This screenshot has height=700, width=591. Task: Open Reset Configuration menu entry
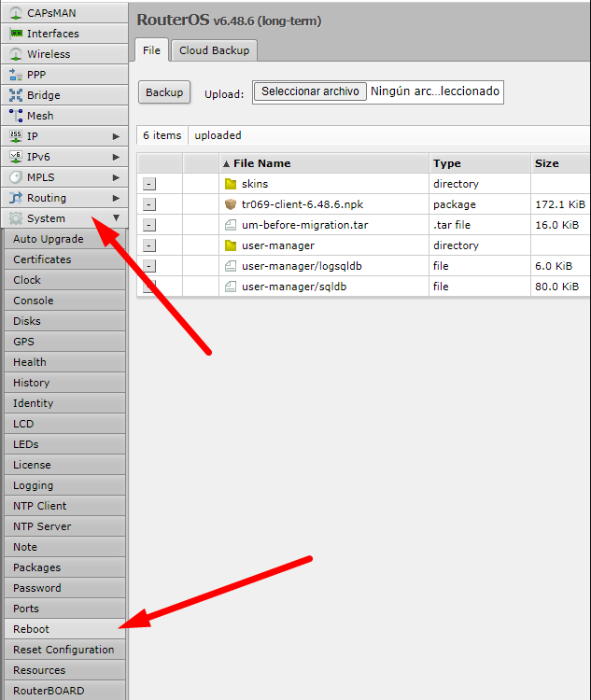pyautogui.click(x=63, y=650)
